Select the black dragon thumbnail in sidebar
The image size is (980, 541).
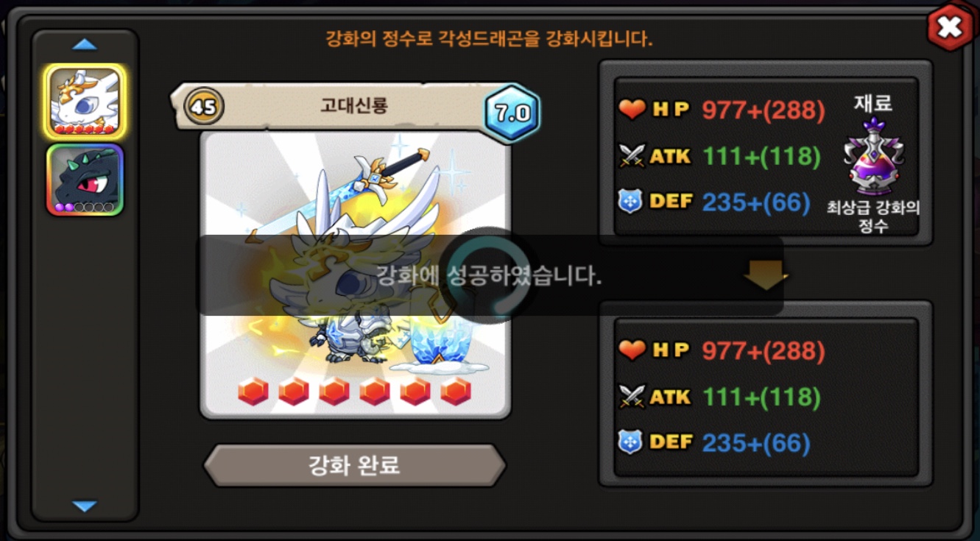(85, 180)
